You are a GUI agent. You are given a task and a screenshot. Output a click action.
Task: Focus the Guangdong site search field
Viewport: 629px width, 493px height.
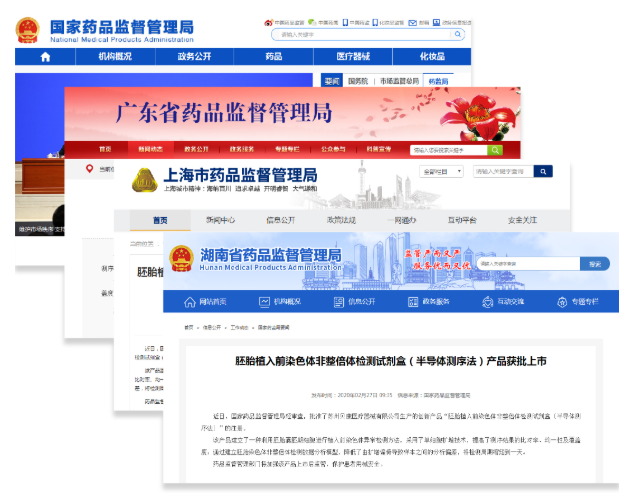tap(448, 150)
